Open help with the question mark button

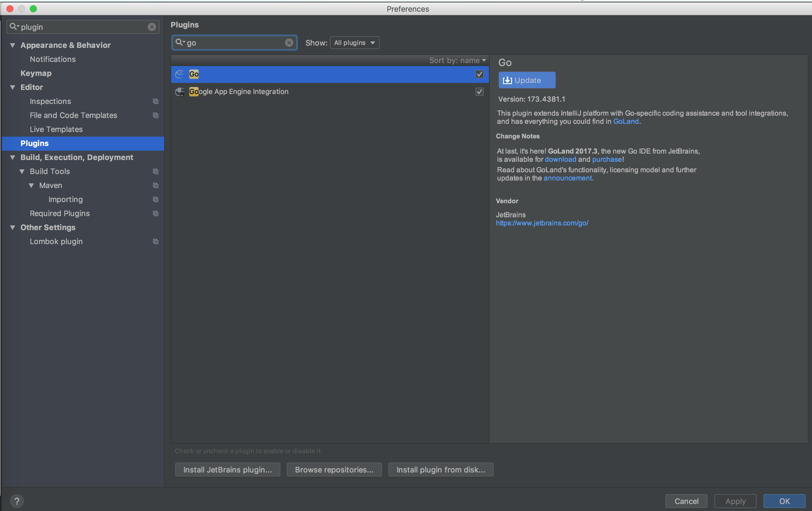click(x=17, y=501)
